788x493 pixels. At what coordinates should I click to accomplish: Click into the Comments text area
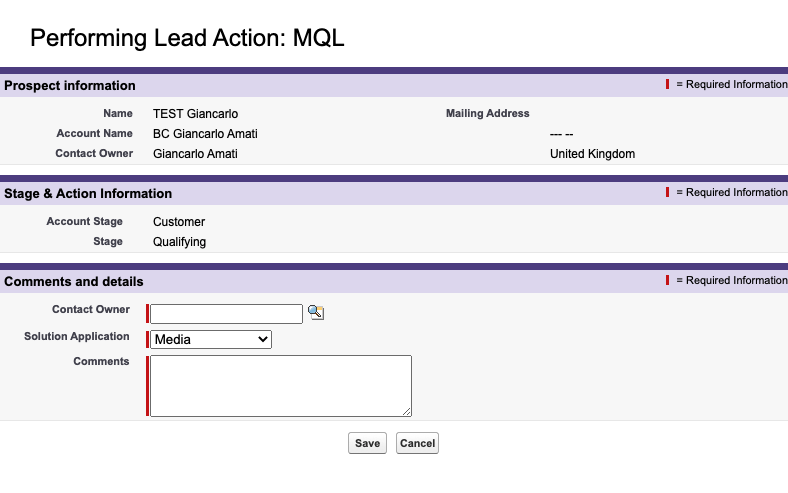[x=280, y=385]
